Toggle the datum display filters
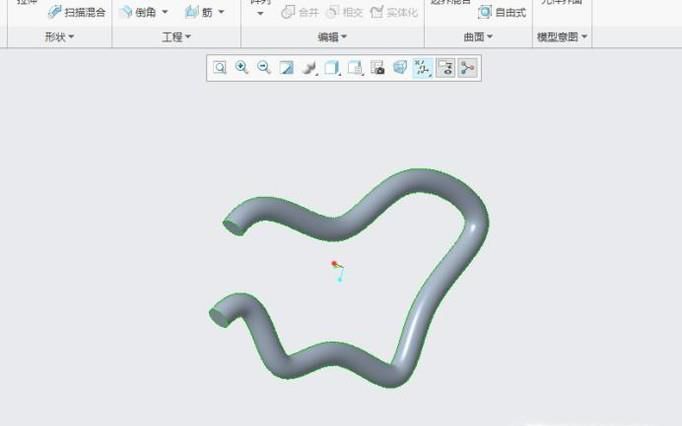This screenshot has height=426, width=682. [422, 68]
